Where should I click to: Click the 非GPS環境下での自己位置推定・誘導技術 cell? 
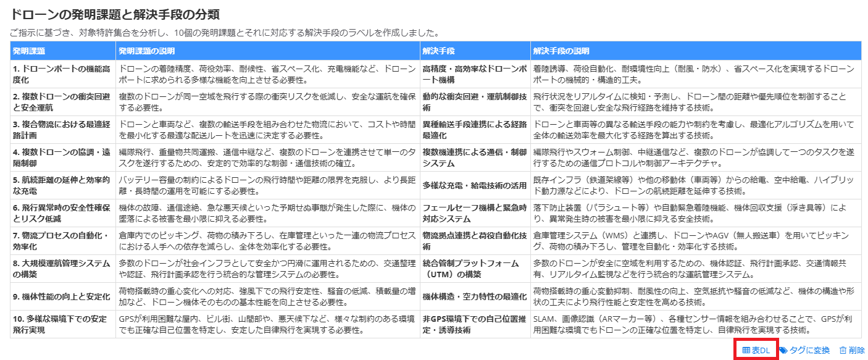(x=474, y=324)
